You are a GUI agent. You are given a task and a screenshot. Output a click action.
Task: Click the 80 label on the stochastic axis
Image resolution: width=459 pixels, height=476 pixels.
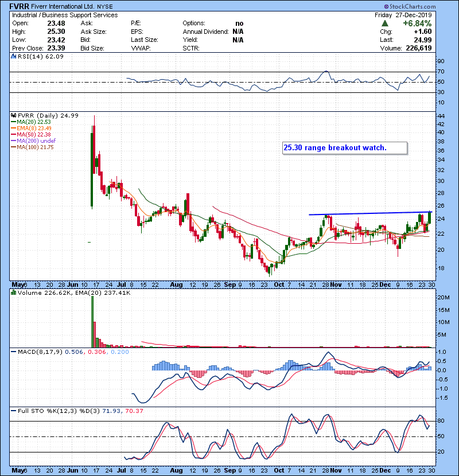click(x=441, y=421)
